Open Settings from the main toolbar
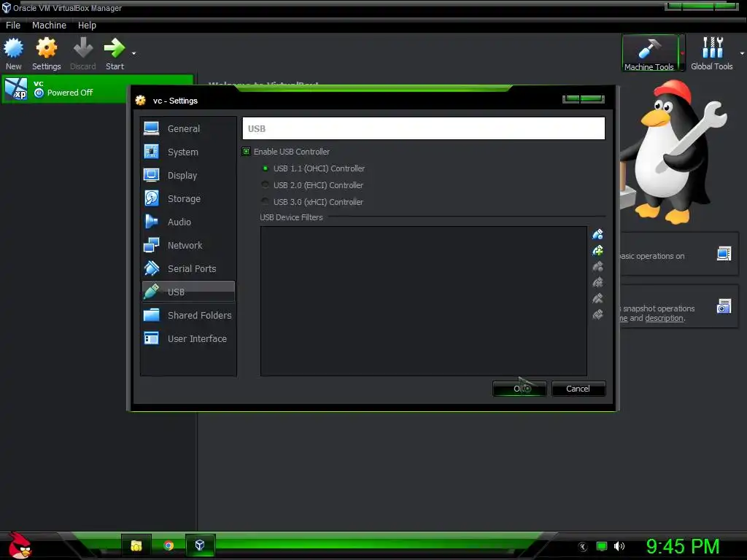 point(46,53)
